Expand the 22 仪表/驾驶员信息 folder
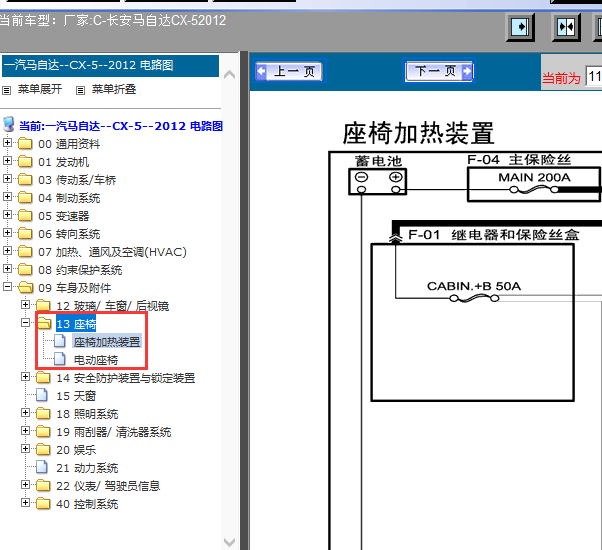The image size is (602, 550). (x=25, y=484)
